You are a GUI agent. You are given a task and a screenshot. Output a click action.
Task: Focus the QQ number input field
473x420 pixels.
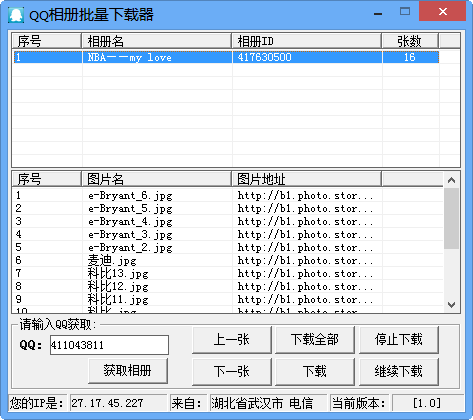click(x=109, y=345)
